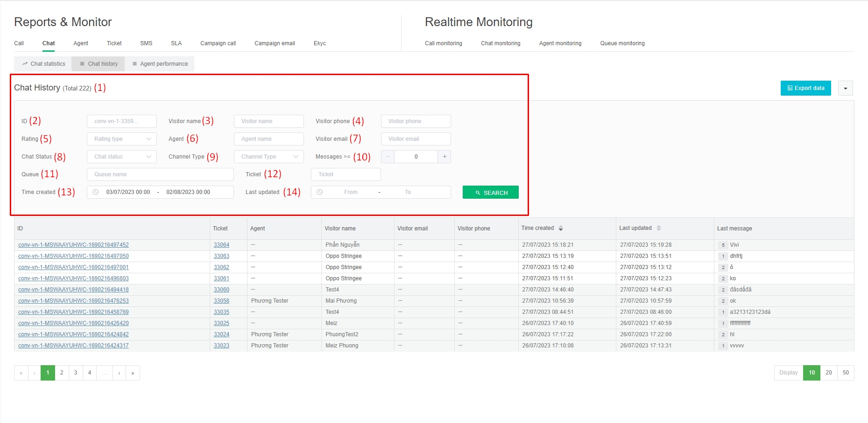Go to the last page with double-arrow icon
This screenshot has width=868, height=423.
133,373
